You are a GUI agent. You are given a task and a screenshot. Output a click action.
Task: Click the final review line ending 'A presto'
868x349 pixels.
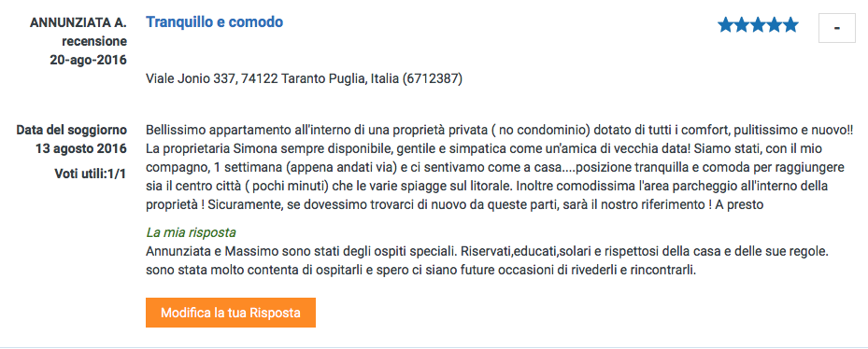pos(454,204)
